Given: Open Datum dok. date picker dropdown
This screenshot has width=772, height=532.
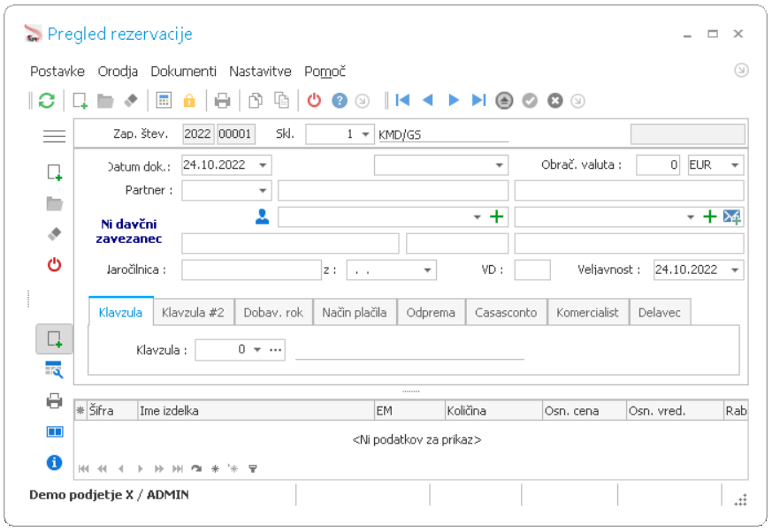Looking at the screenshot, I should pos(263,165).
